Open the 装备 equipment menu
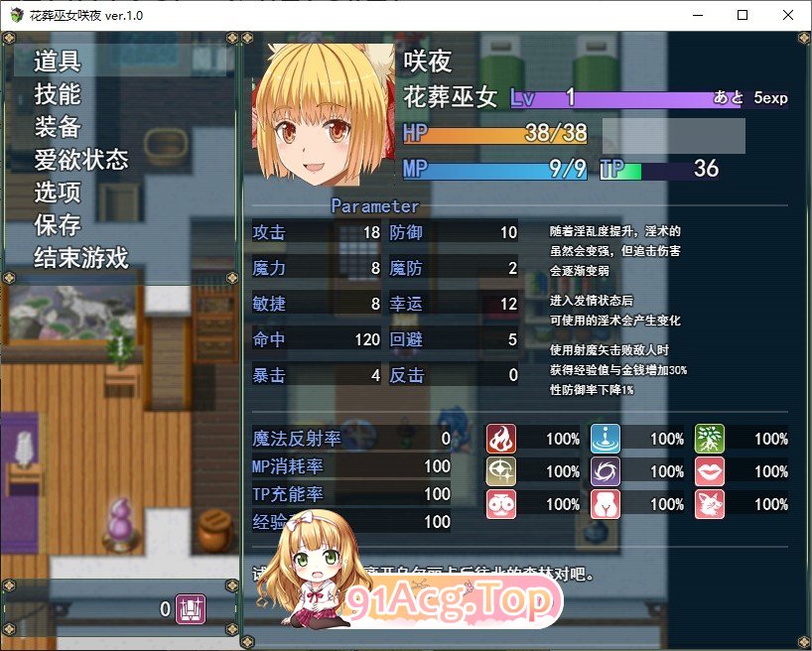 pos(58,127)
